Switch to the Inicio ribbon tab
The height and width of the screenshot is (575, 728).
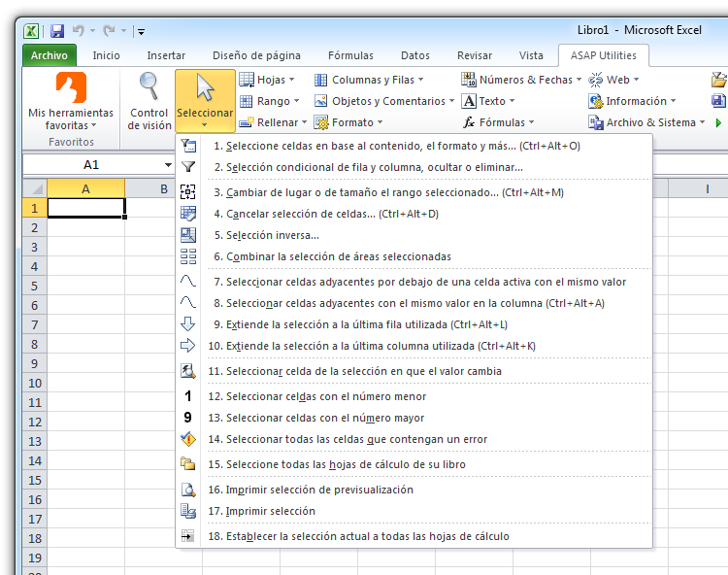click(106, 55)
